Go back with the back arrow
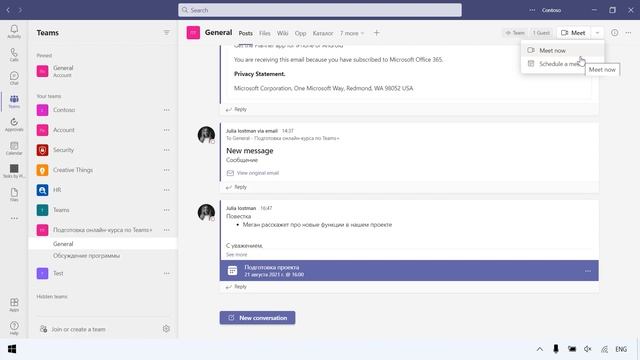Image resolution: width=640 pixels, height=360 pixels. [8, 10]
